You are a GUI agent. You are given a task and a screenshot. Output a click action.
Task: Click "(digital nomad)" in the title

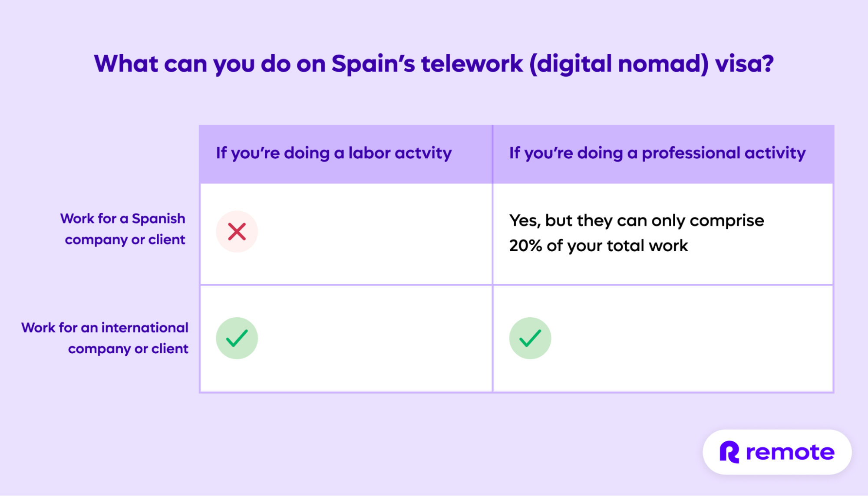tap(618, 64)
